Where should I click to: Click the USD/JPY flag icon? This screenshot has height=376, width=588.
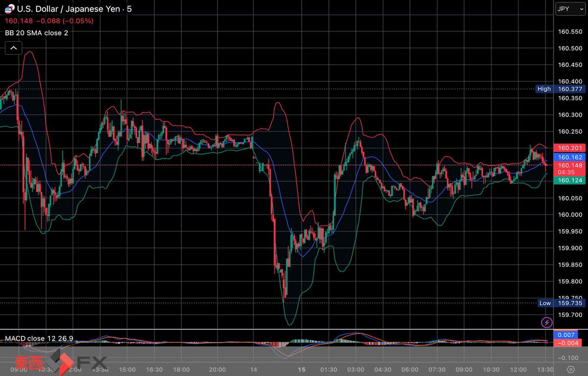9,9
